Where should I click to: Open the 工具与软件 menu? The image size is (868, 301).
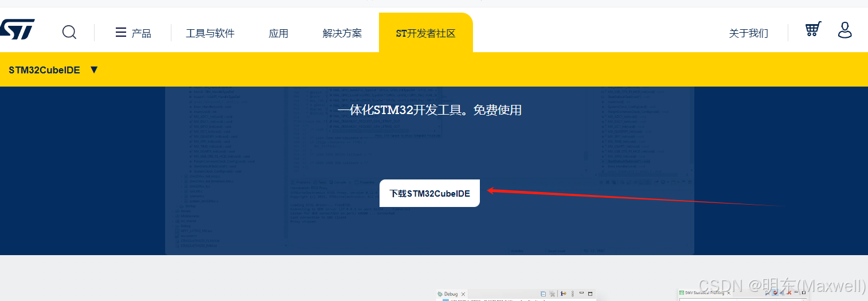[210, 33]
